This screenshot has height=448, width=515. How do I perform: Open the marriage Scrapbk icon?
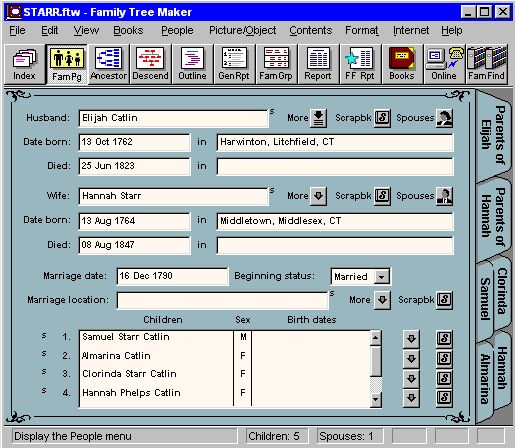[x=444, y=300]
